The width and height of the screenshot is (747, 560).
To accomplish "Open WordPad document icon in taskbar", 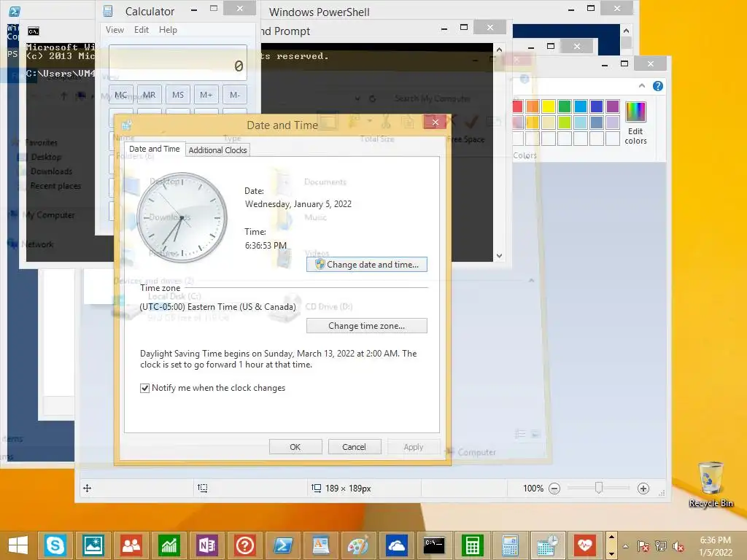I will click(x=321, y=545).
